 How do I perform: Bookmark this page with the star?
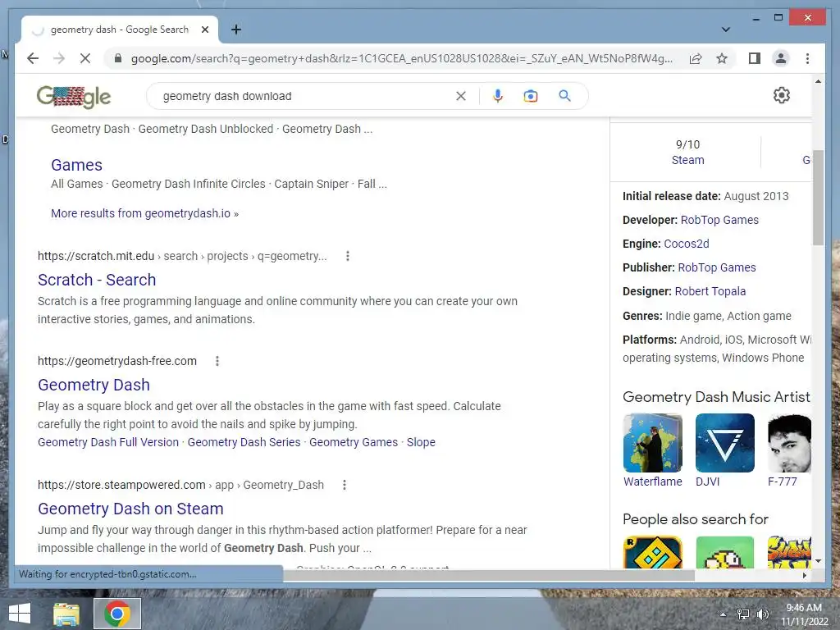[x=722, y=58]
